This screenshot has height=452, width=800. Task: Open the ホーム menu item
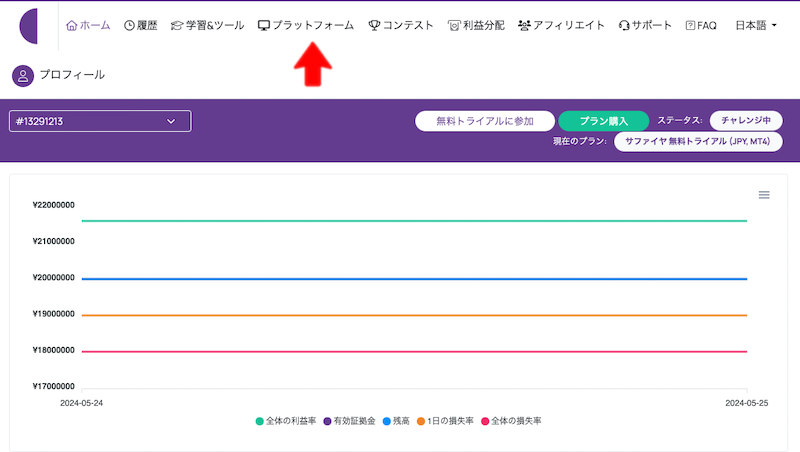pos(88,26)
